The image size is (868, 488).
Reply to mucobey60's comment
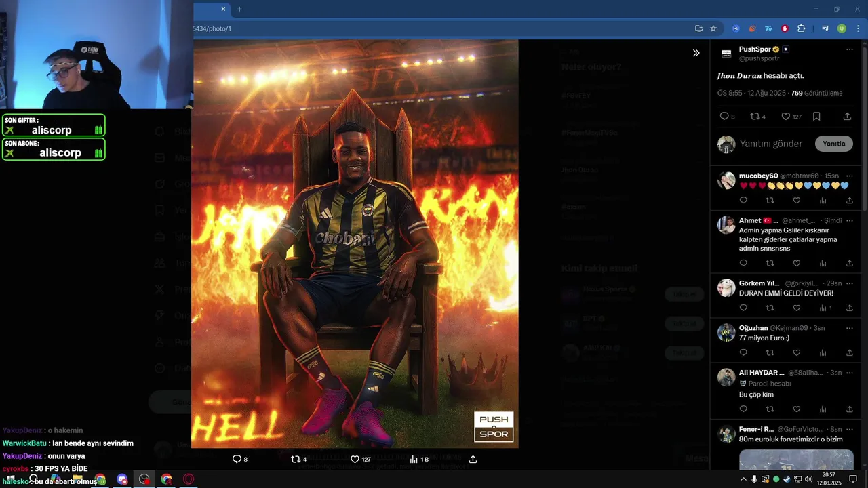pyautogui.click(x=743, y=201)
